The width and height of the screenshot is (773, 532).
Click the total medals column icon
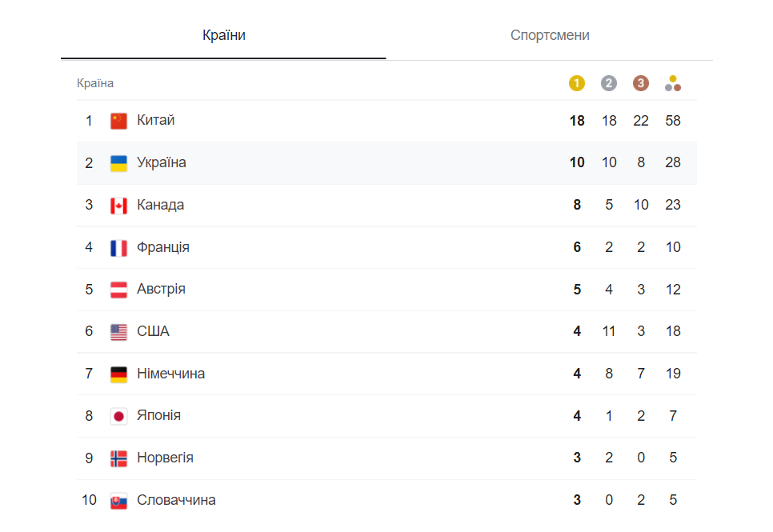tap(673, 83)
